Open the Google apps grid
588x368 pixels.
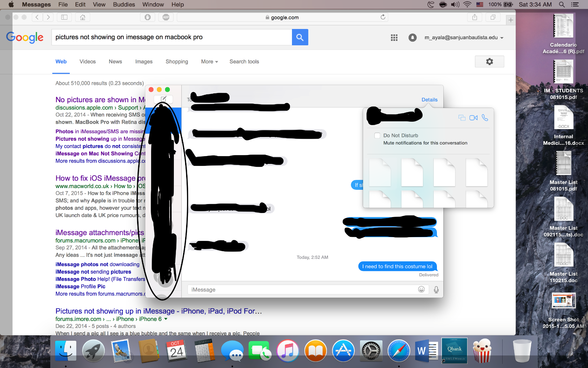pos(394,37)
